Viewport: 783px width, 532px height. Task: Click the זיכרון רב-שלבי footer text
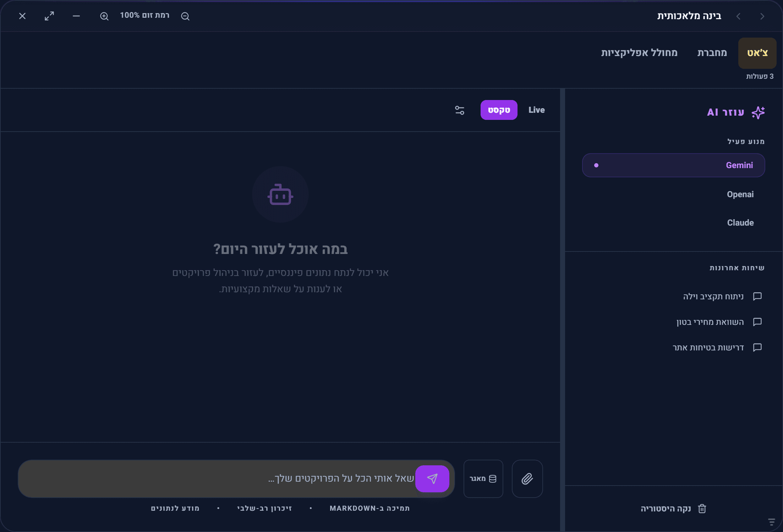[264, 508]
